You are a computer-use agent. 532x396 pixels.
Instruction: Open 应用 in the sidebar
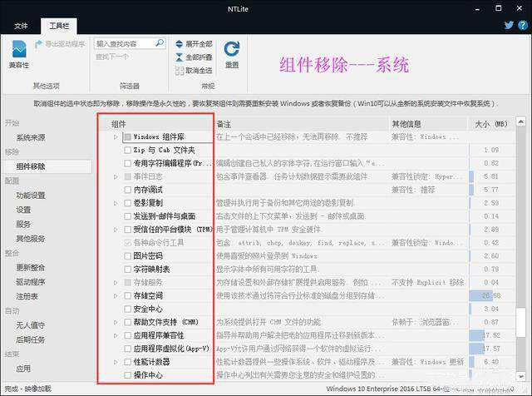23,369
